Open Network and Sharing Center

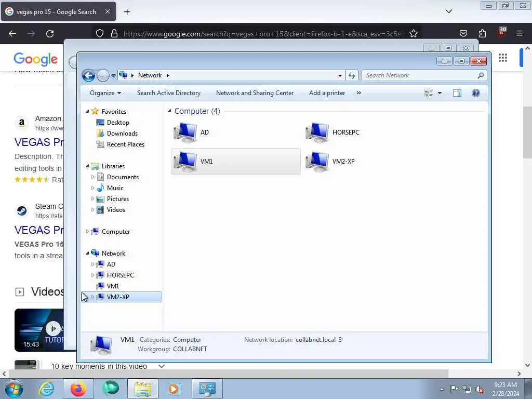pos(255,93)
